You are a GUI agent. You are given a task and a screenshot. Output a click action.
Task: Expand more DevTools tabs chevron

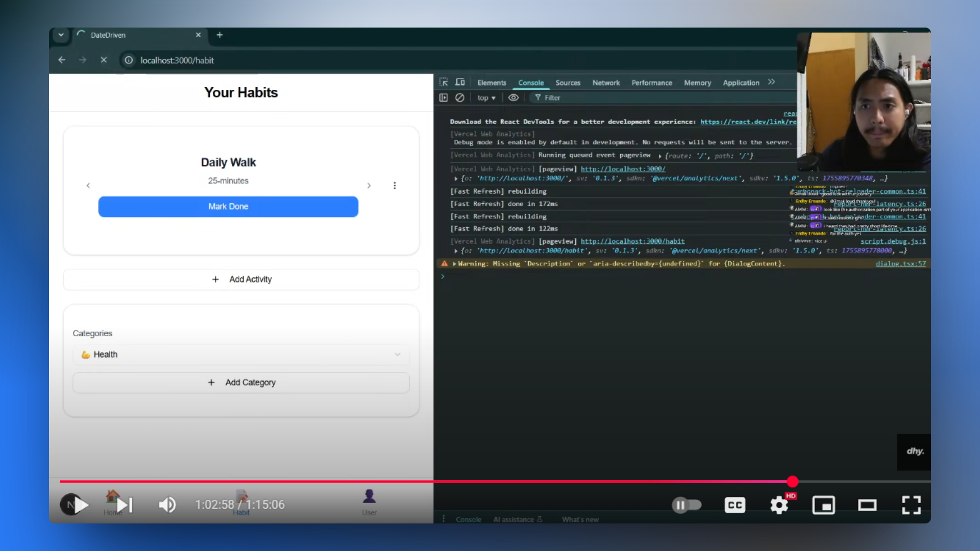click(771, 82)
